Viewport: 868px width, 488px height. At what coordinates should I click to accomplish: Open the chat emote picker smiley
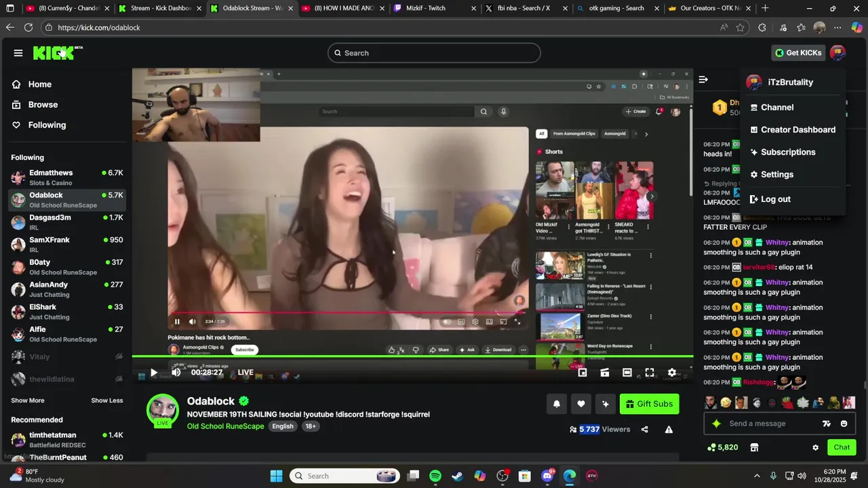(x=844, y=424)
